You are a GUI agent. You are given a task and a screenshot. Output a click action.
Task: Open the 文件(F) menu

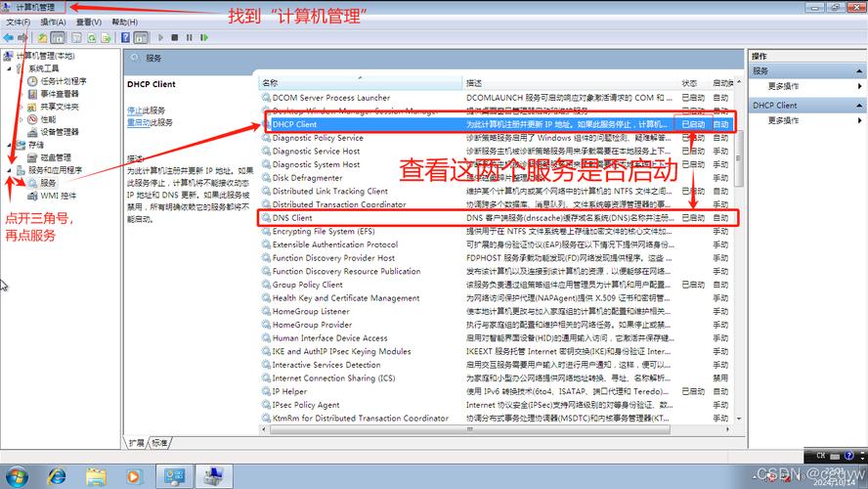pos(18,22)
